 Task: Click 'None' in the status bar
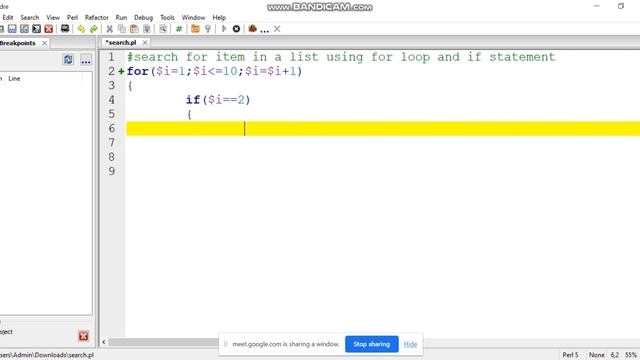click(597, 355)
